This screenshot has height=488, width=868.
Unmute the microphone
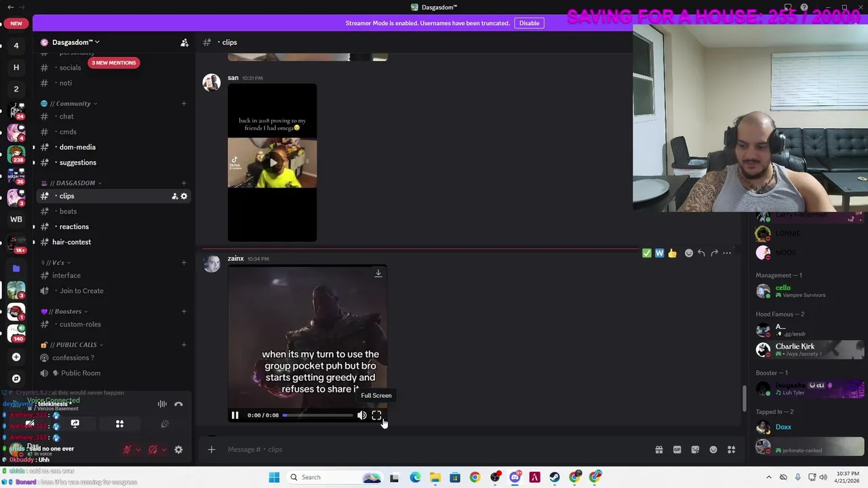click(x=127, y=449)
